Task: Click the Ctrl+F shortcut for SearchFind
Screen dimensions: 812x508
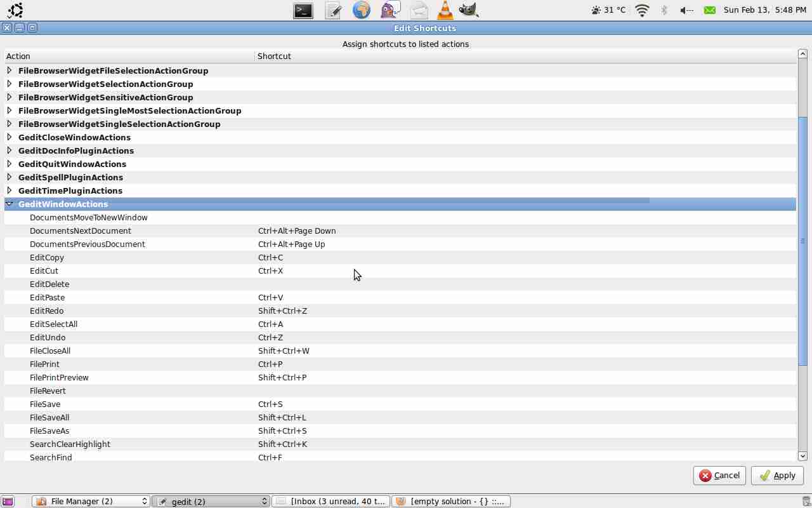Action: tap(270, 457)
